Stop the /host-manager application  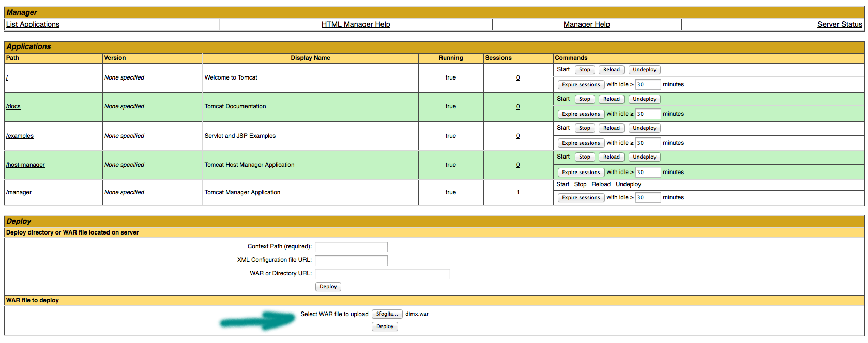click(x=585, y=157)
